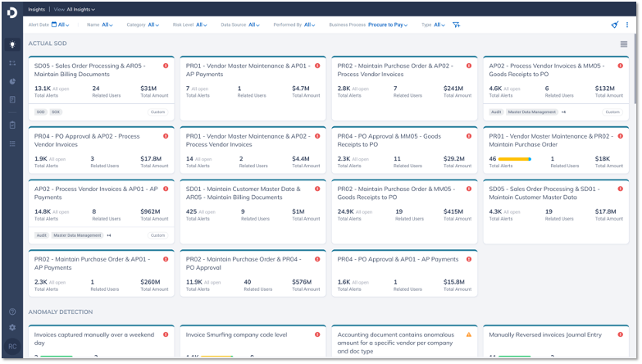Click $29.2M amount on PR04 & MM05 card
Viewport: 642px width, 364px height.
pyautogui.click(x=454, y=159)
